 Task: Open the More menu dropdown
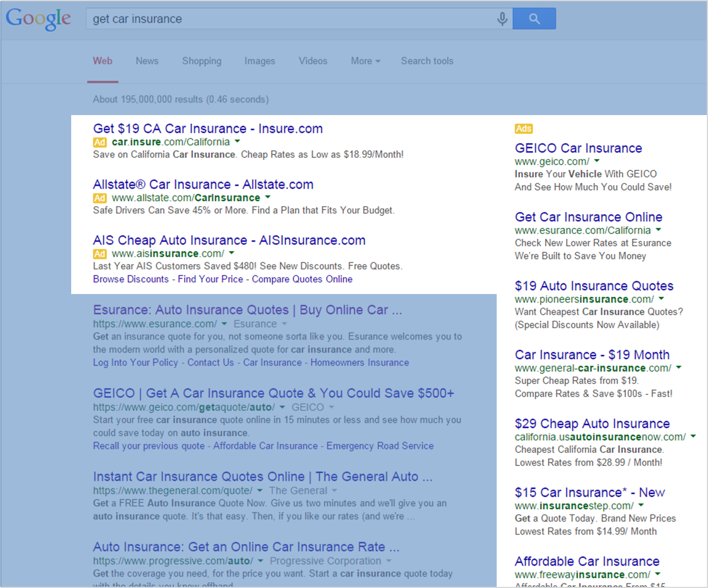point(365,61)
